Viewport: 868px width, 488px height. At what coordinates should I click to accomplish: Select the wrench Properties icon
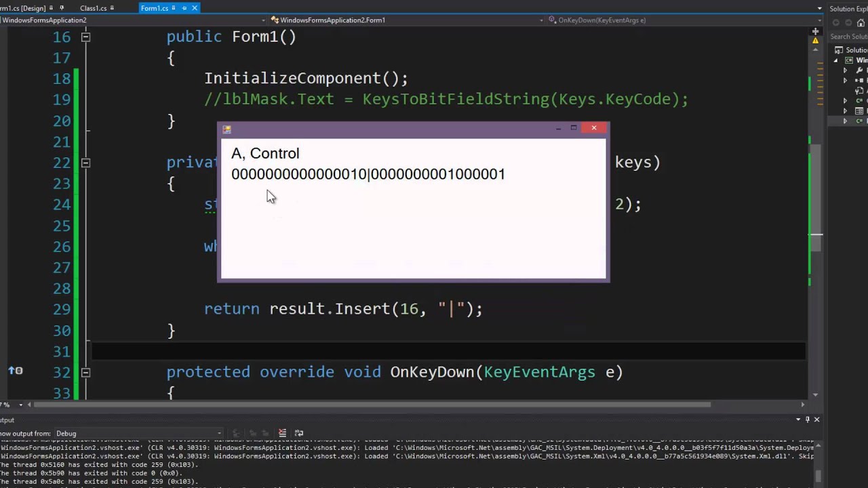coord(860,70)
